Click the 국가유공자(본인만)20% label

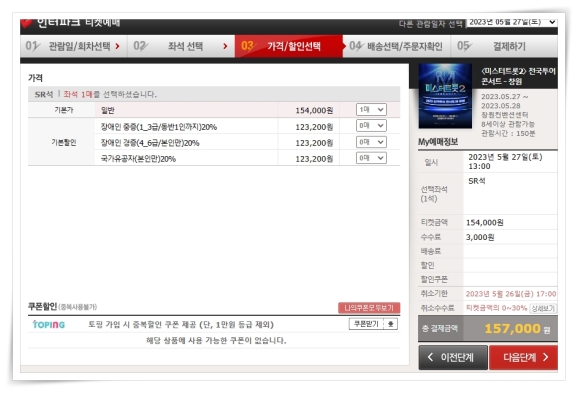click(138, 159)
